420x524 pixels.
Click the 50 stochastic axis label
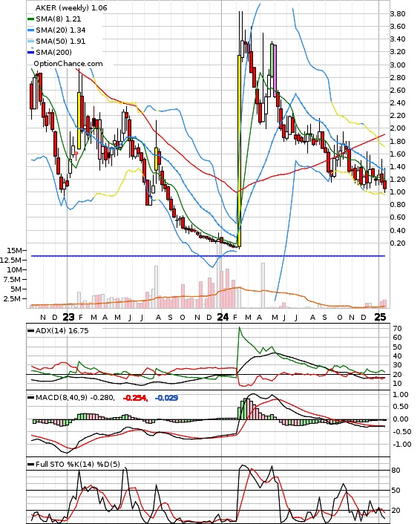tap(396, 491)
